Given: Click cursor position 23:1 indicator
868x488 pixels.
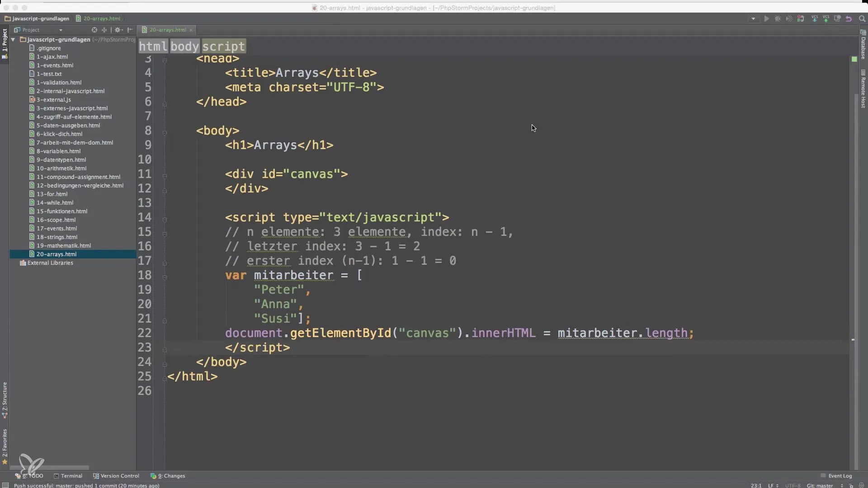Looking at the screenshot, I should click(x=756, y=485).
